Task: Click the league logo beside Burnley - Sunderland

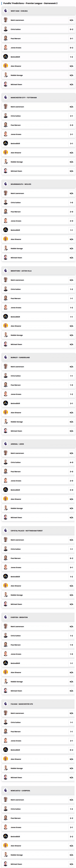Action: [5, 357]
